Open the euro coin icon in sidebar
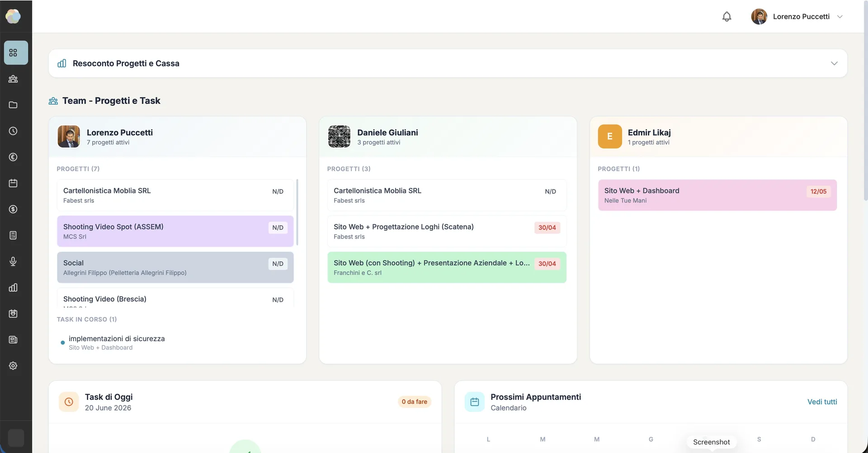The width and height of the screenshot is (868, 453). click(13, 157)
